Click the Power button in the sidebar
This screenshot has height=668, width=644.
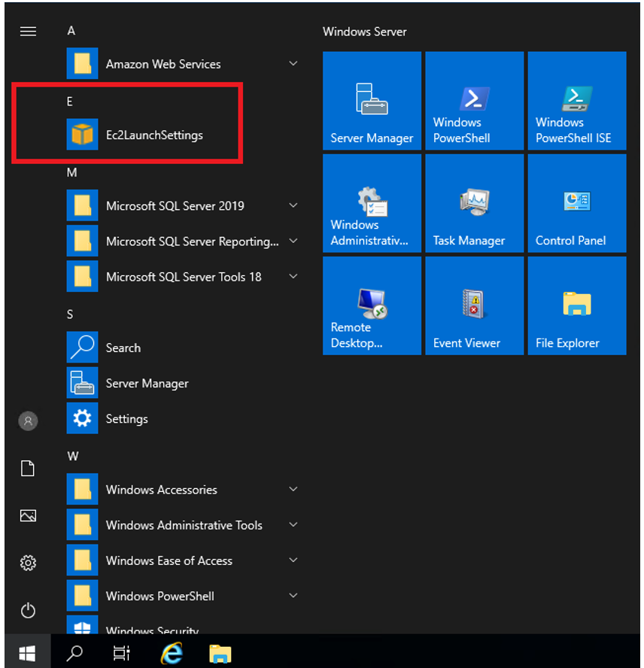tap(28, 609)
